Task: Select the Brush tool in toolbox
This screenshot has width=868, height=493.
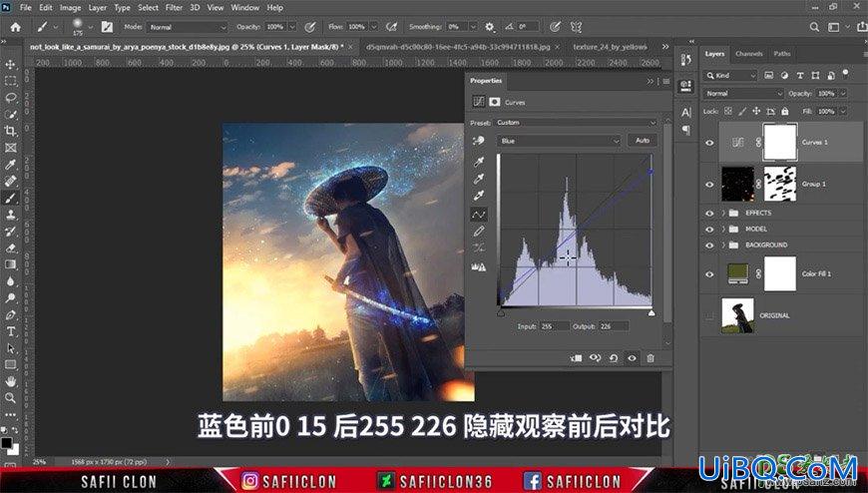Action: point(10,199)
